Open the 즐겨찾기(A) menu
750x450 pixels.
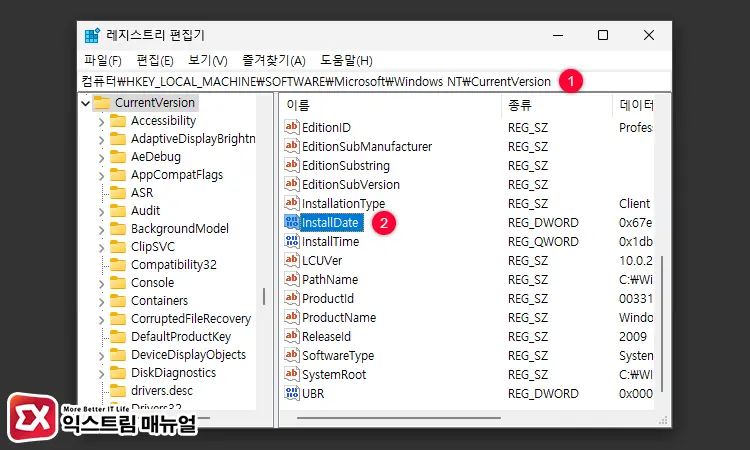coord(274,61)
